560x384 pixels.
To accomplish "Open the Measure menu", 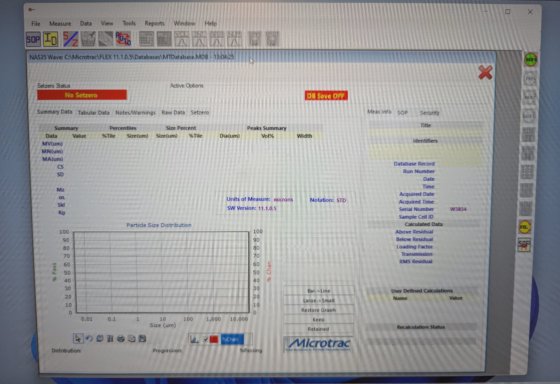I will tap(60, 24).
